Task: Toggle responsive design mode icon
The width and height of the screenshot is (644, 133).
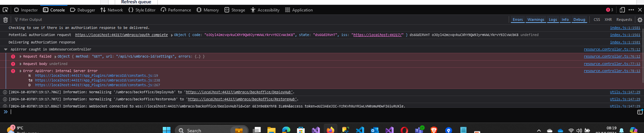Action: coord(622,10)
